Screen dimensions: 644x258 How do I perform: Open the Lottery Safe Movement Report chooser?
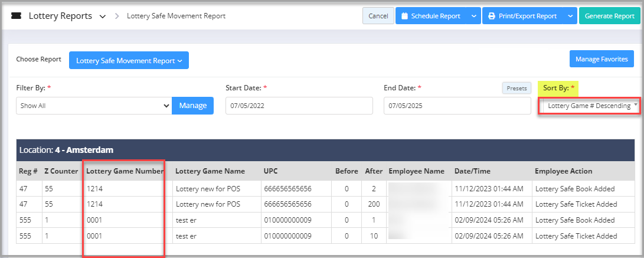[128, 60]
